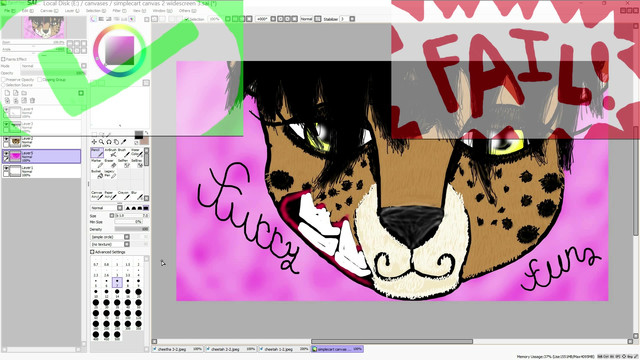Image resolution: width=640 pixels, height=360 pixels.
Task: Switch to cheetha 3-2.jpeg document tab
Action: [177, 349]
